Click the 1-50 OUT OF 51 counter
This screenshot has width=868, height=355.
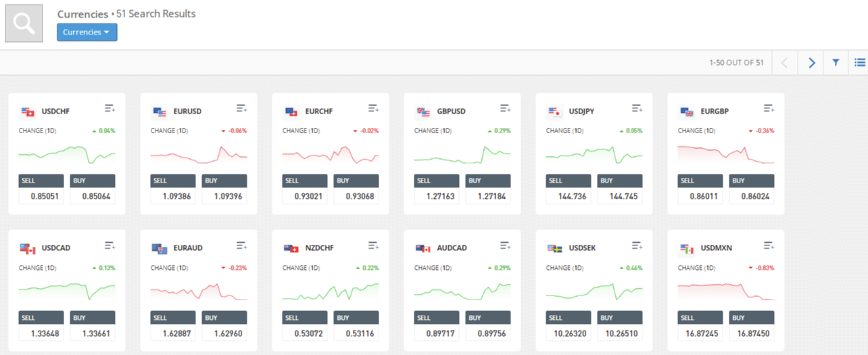(736, 63)
